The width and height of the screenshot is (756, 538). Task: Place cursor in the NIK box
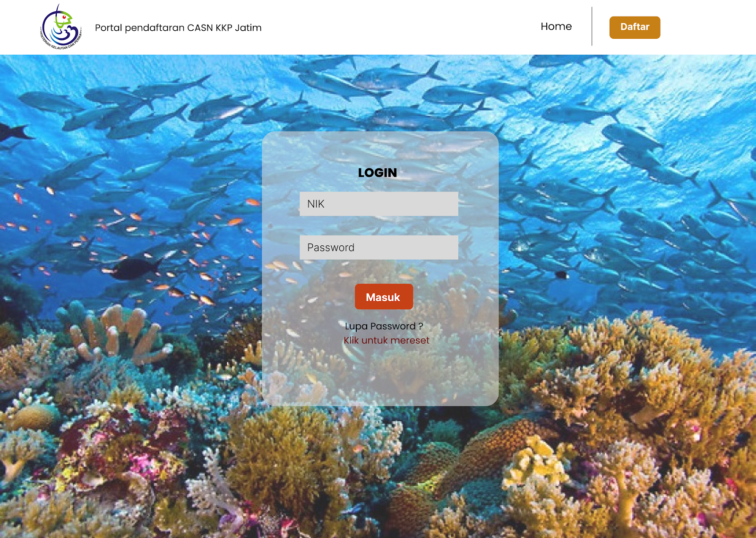[x=379, y=204]
